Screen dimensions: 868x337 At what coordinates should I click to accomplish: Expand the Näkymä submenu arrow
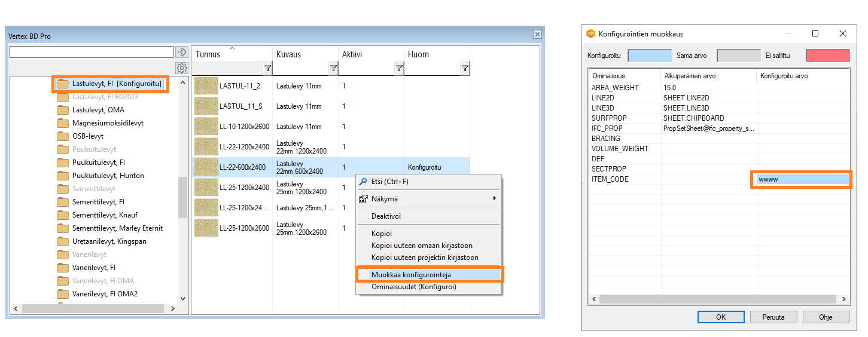click(x=494, y=198)
